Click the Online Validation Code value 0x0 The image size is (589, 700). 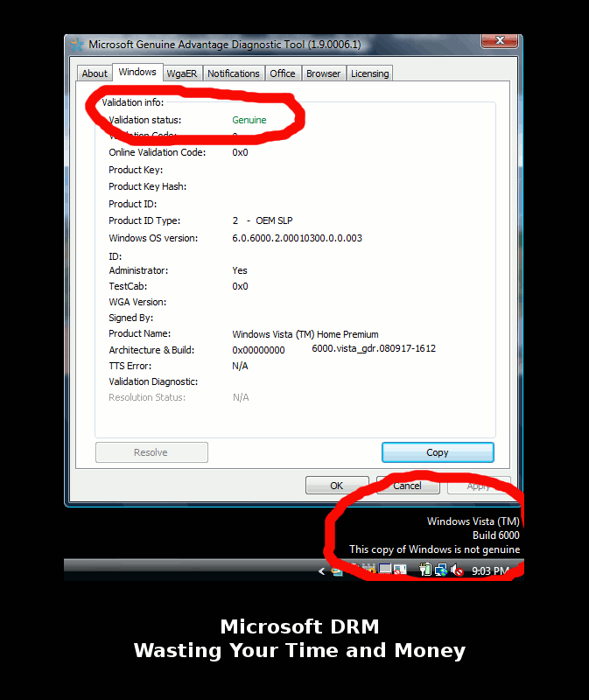pos(241,152)
